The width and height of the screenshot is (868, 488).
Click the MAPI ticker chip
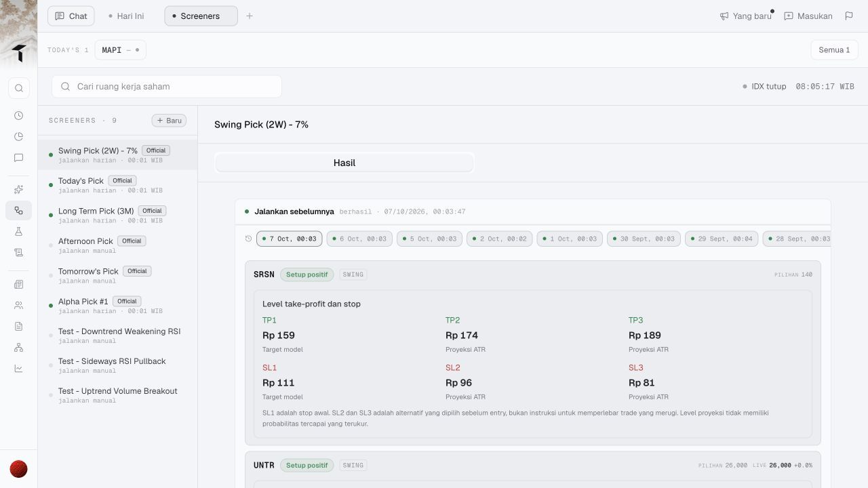[x=120, y=50]
